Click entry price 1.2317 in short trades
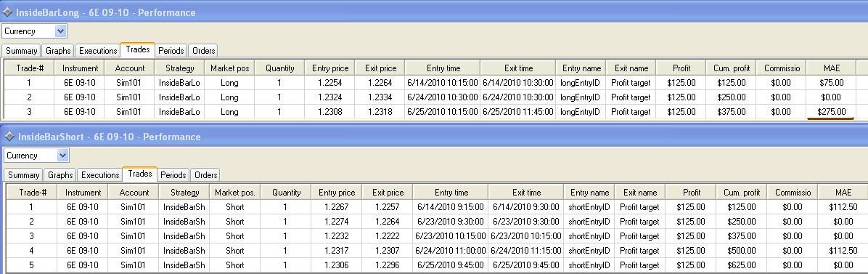 coord(337,250)
